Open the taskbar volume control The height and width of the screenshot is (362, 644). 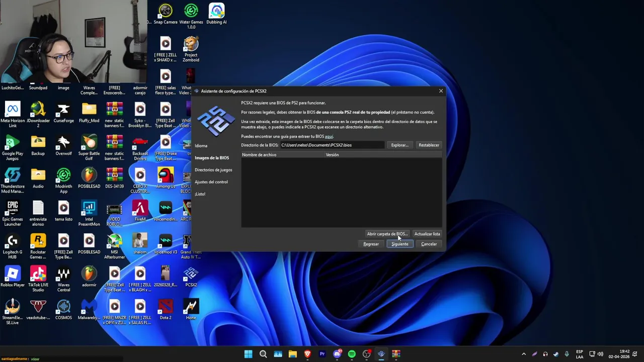click(x=600, y=354)
